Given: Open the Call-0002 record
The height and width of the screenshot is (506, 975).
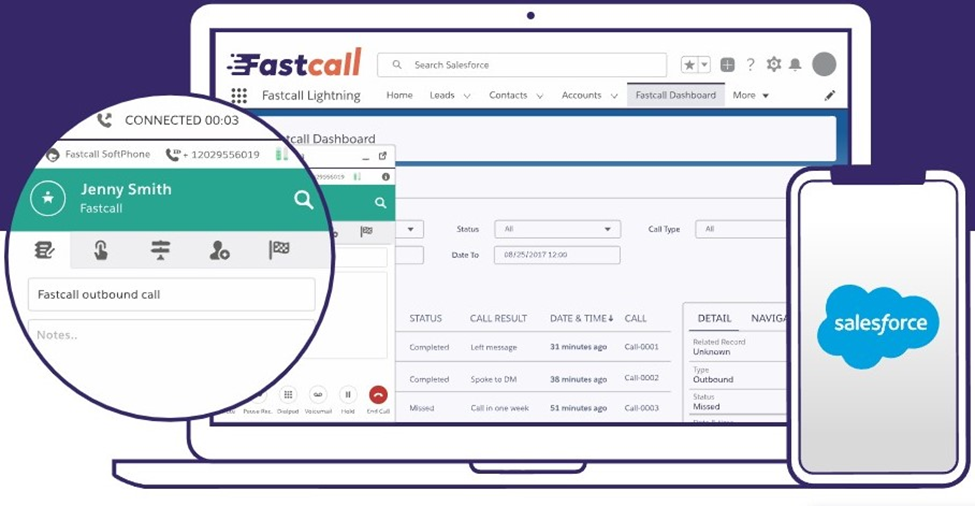Looking at the screenshot, I should (641, 378).
